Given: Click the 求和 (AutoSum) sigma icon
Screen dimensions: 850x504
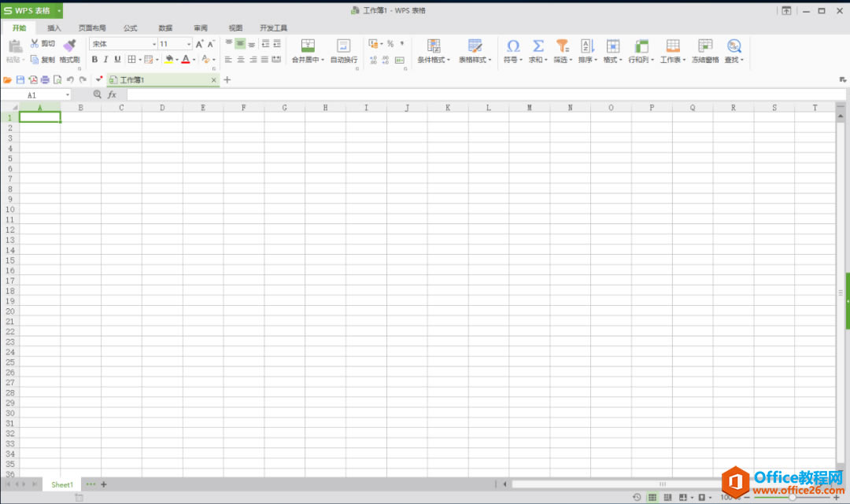Looking at the screenshot, I should [537, 46].
